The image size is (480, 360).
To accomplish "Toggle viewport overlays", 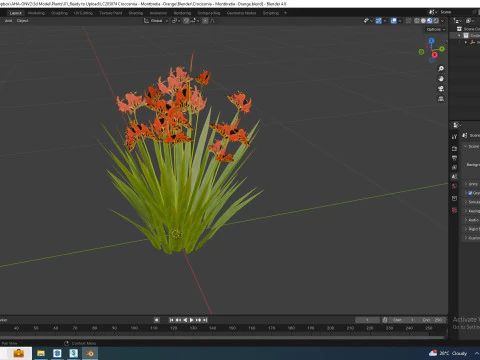I will [394, 21].
